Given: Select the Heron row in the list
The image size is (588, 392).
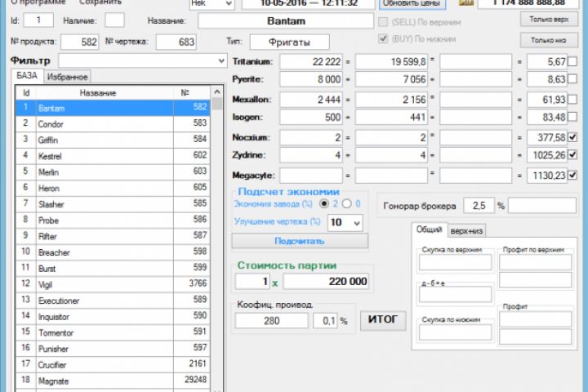Looking at the screenshot, I should 113,188.
